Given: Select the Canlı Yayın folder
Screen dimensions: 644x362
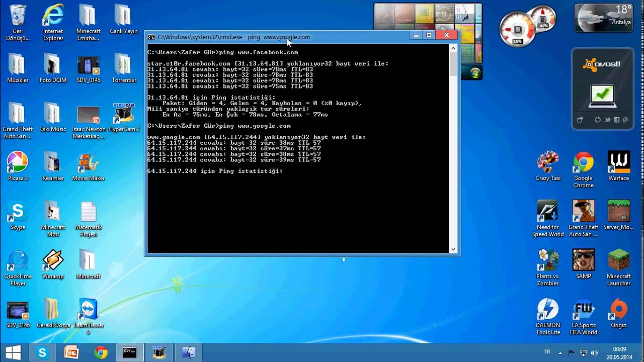Looking at the screenshot, I should pyautogui.click(x=124, y=19).
